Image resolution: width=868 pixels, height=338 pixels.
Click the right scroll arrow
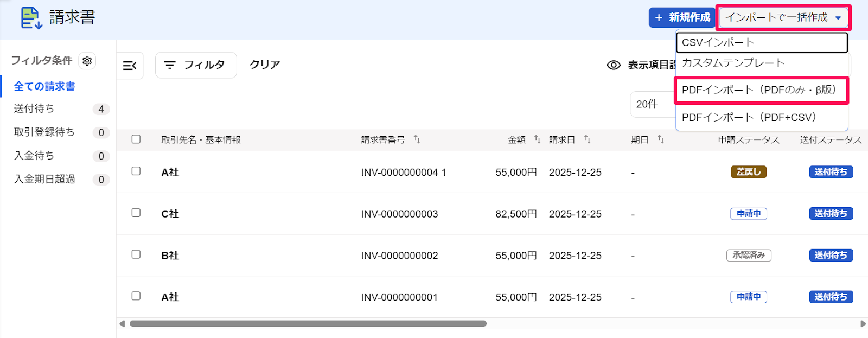point(863,324)
